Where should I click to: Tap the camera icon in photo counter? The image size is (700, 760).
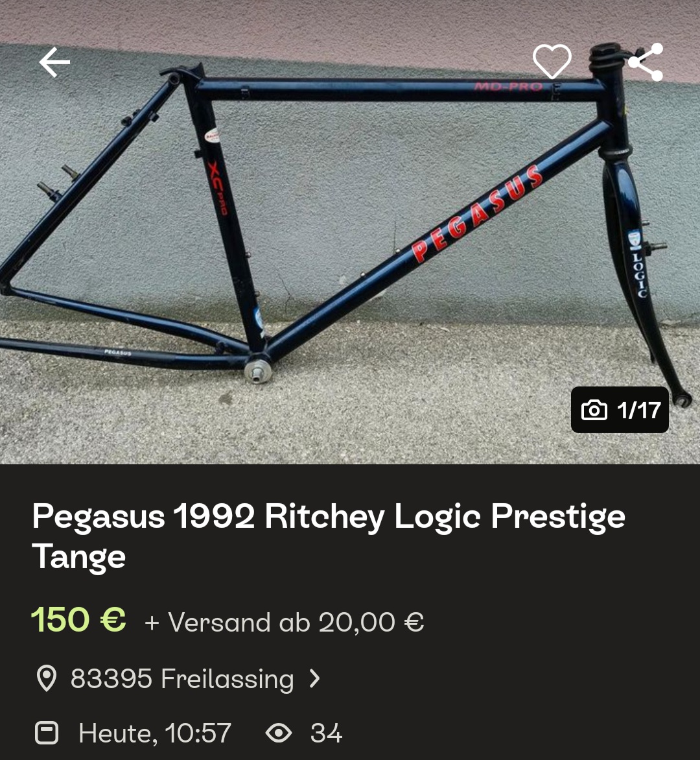pyautogui.click(x=594, y=410)
